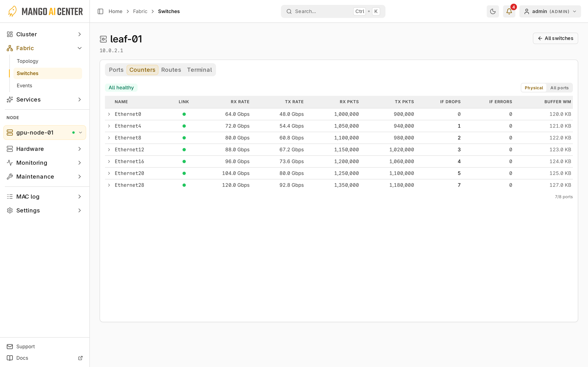Switch to the Routes tab
This screenshot has width=588, height=367.
click(171, 70)
